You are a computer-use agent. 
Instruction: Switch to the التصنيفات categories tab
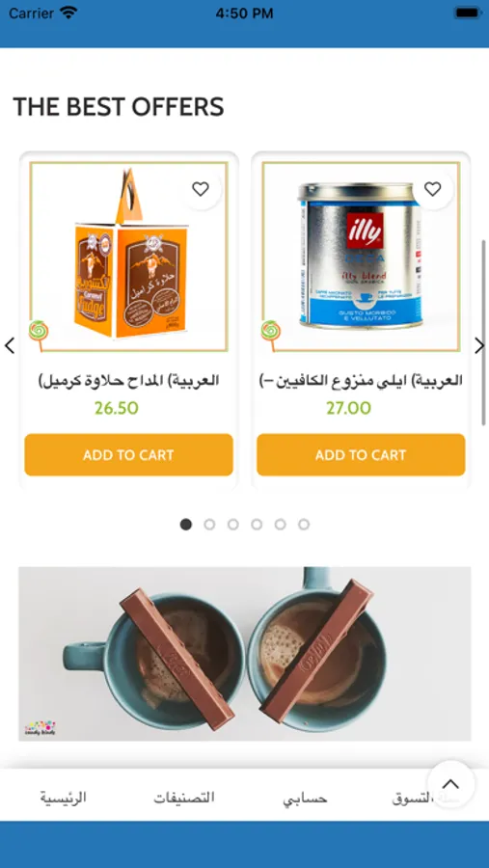184,798
